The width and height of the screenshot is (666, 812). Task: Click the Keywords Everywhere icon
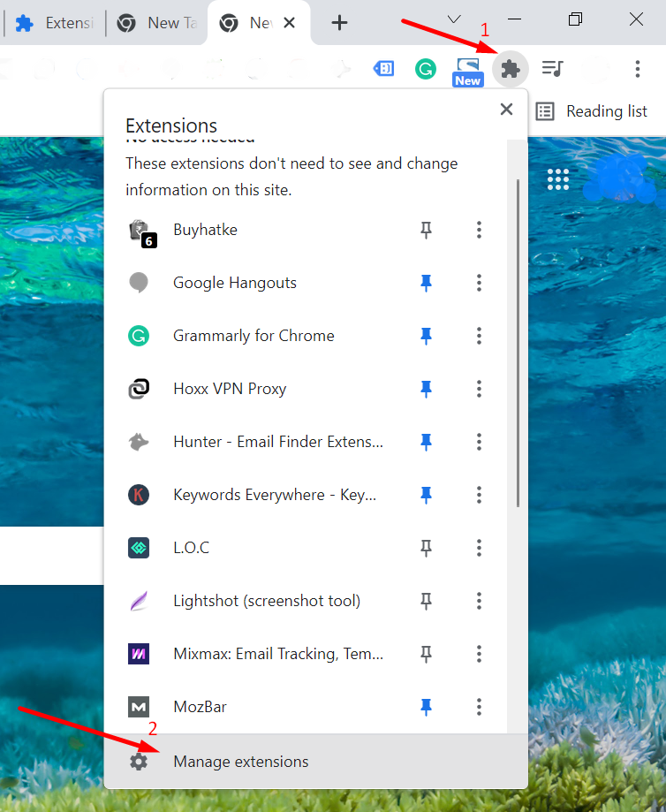tap(139, 495)
